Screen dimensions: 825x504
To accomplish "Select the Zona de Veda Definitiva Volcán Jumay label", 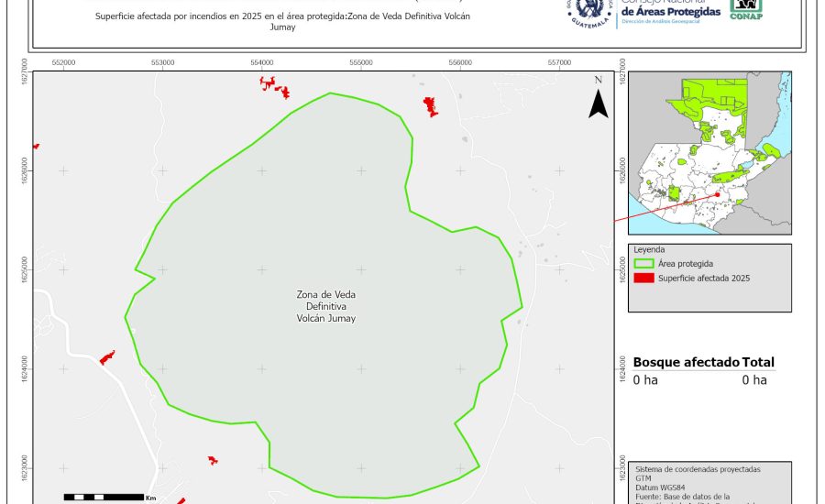I will [325, 306].
